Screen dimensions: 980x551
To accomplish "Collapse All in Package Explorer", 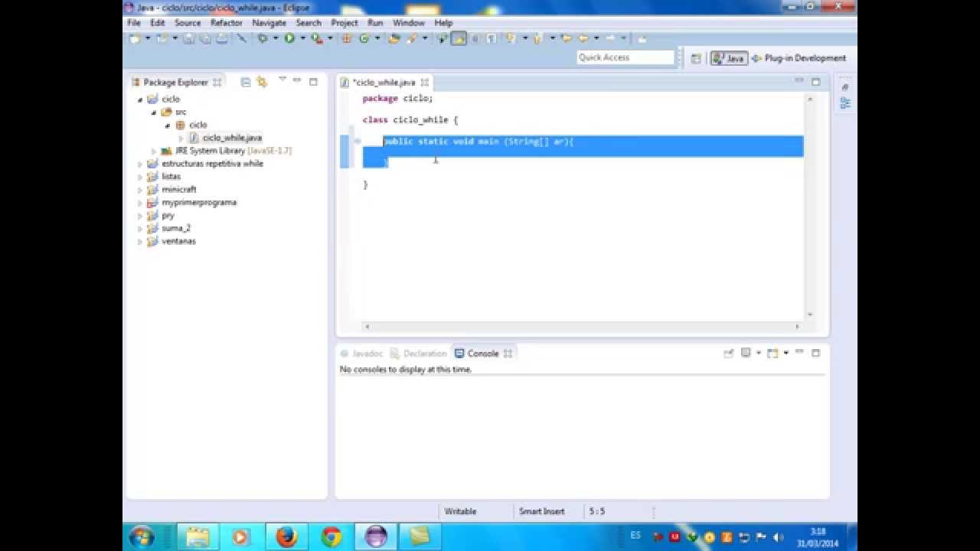I will [246, 82].
